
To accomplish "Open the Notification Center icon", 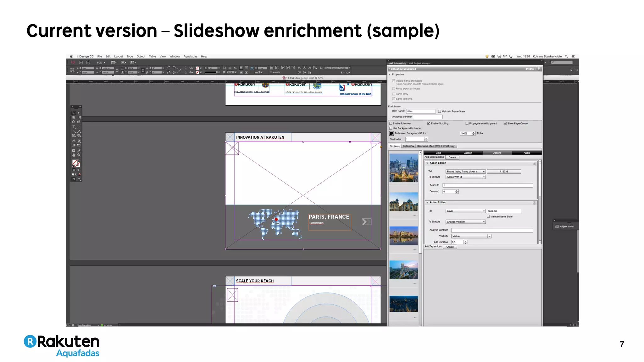I will click(573, 57).
